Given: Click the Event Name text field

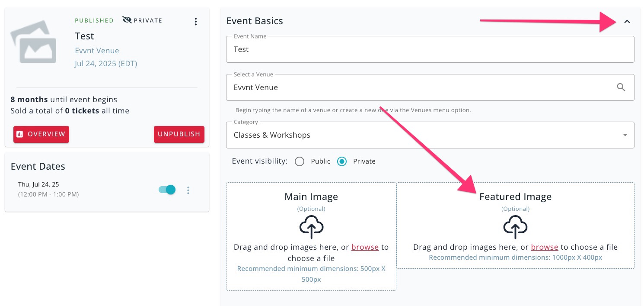Looking at the screenshot, I should [x=430, y=49].
